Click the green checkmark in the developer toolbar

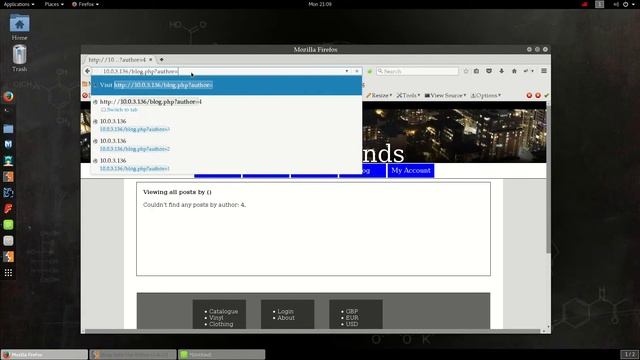click(547, 96)
